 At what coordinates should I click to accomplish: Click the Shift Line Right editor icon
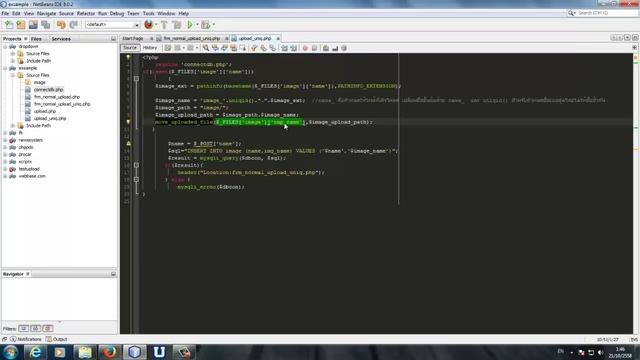[x=293, y=48]
